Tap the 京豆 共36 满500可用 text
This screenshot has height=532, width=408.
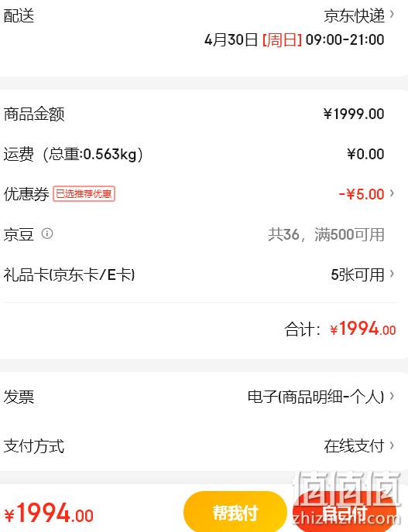(326, 234)
